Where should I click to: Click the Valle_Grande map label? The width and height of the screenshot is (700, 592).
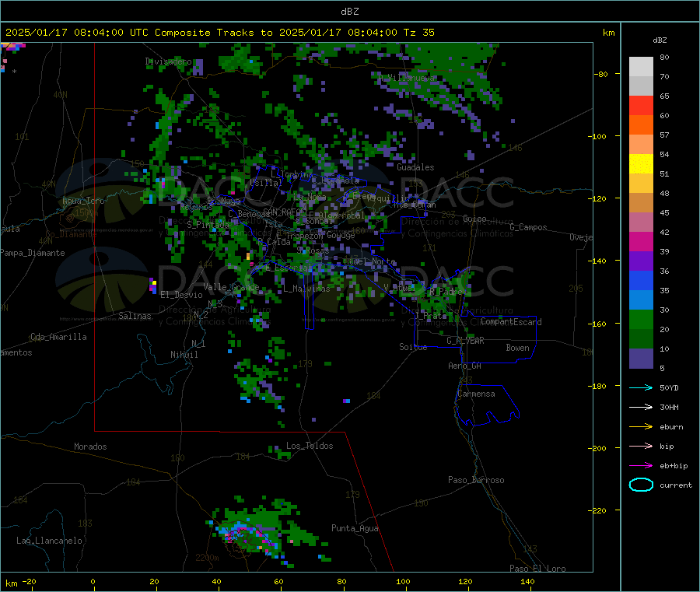[x=231, y=287]
